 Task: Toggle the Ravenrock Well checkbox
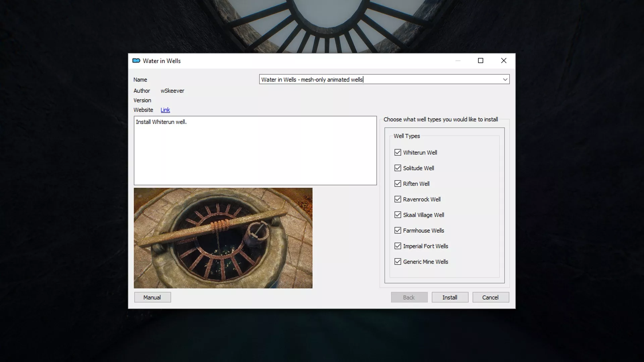[x=398, y=199]
